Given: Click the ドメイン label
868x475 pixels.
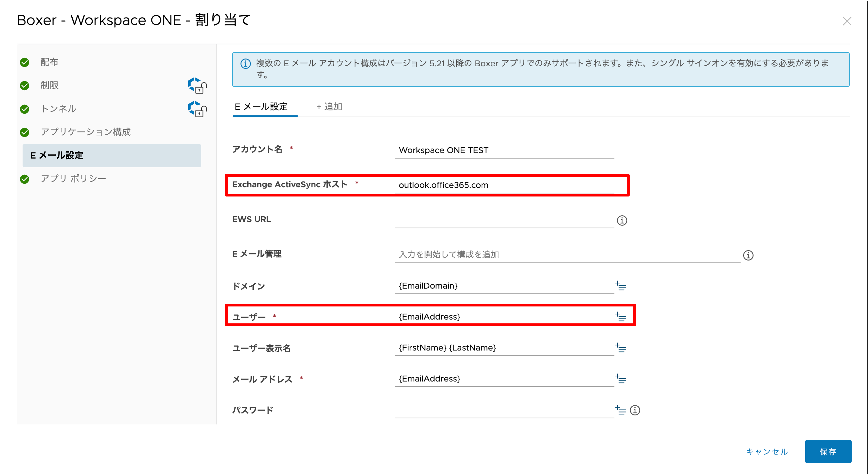Looking at the screenshot, I should (x=249, y=287).
